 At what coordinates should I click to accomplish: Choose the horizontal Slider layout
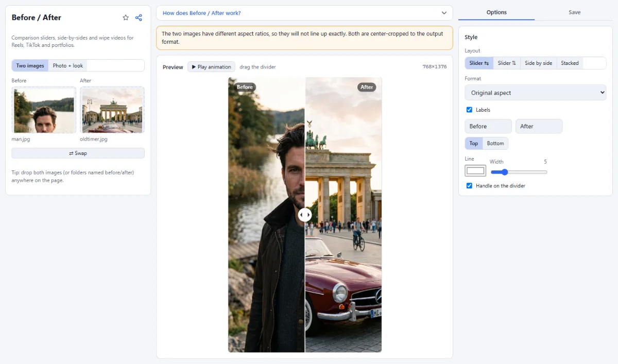pos(479,63)
